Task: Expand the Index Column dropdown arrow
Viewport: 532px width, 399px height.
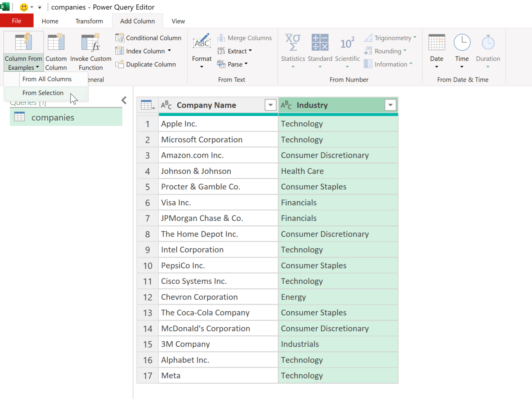Action: tap(169, 51)
